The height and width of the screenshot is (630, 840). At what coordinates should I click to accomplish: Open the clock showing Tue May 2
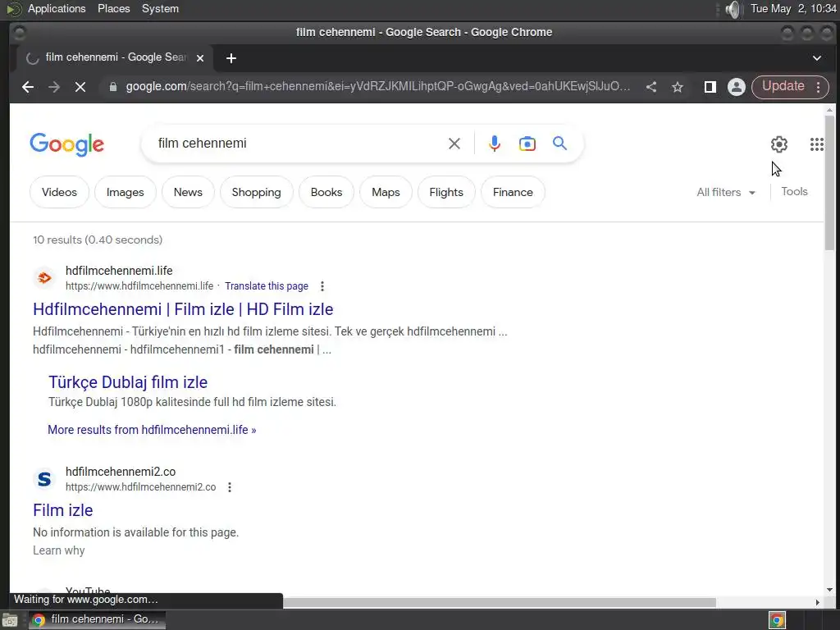coord(793,8)
